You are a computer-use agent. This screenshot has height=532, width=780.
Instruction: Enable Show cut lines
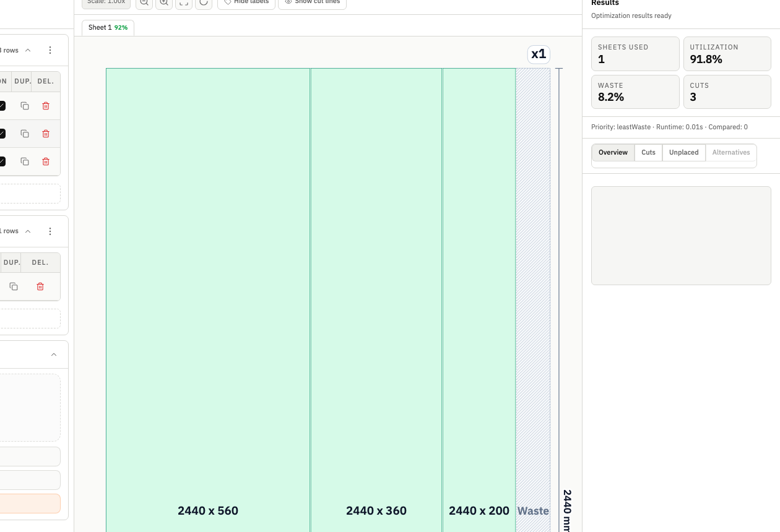point(311,3)
